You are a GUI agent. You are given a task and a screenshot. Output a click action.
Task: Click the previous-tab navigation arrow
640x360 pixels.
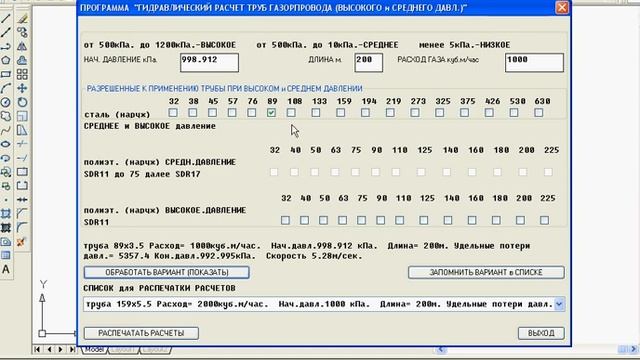click(49, 349)
